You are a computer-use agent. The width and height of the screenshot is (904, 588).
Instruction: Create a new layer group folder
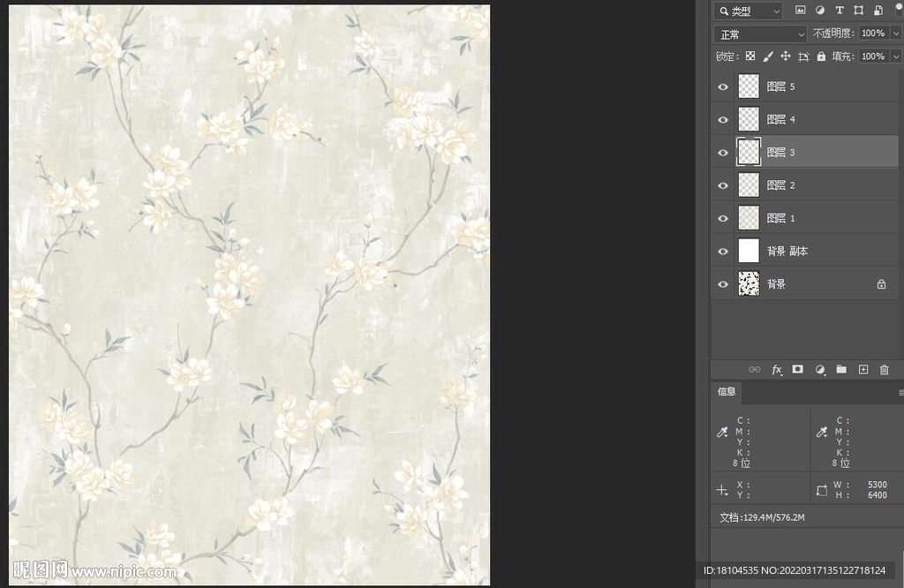pyautogui.click(x=841, y=370)
